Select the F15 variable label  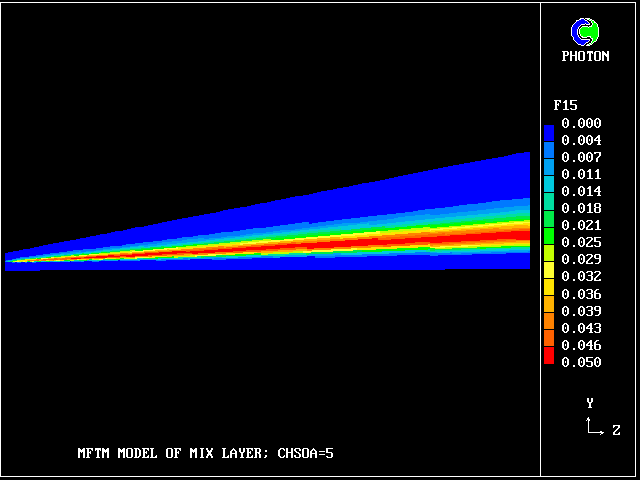pos(566,105)
